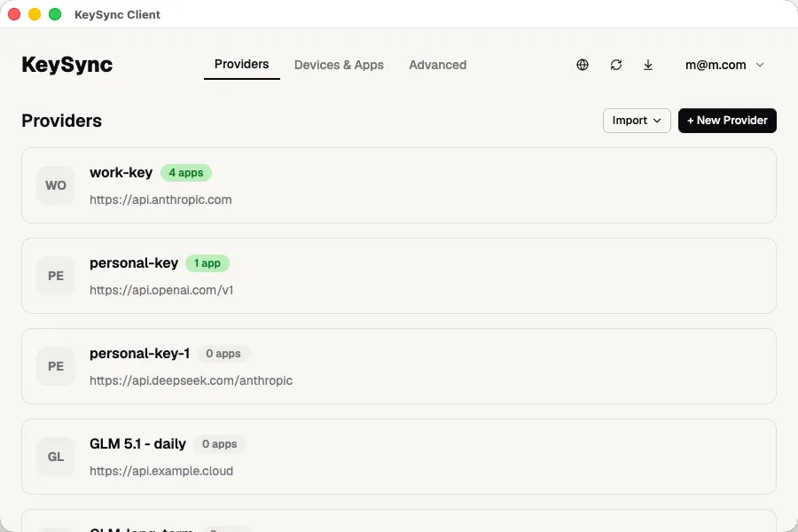Click the 0 apps badge on personal-key-1

click(223, 354)
